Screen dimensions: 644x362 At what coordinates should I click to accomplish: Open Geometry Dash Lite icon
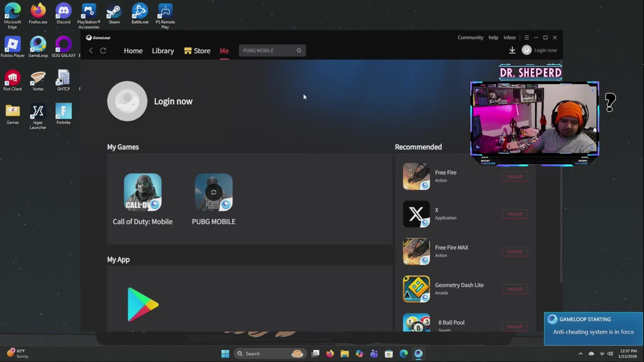coord(417,289)
